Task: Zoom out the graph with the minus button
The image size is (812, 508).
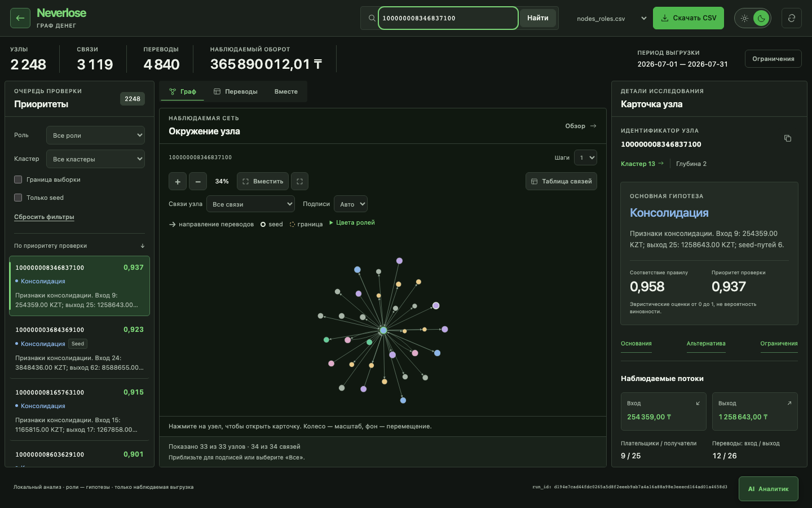Action: [198, 181]
